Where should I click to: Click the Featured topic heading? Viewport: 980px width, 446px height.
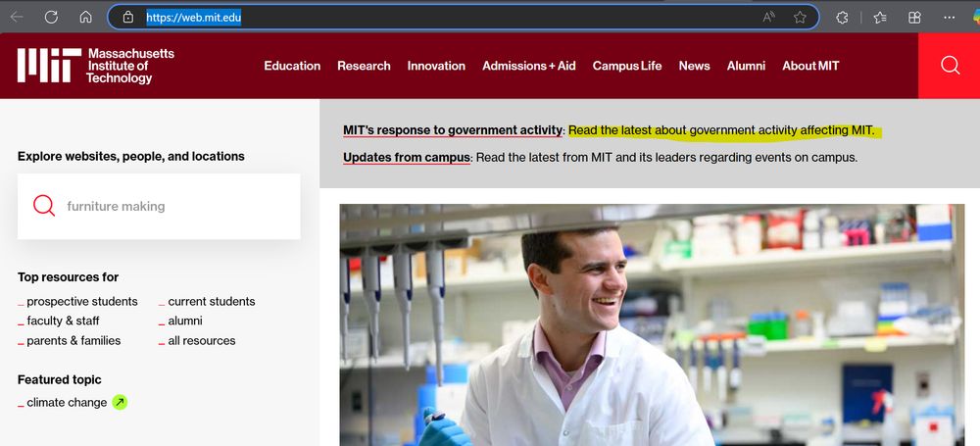[x=60, y=379]
